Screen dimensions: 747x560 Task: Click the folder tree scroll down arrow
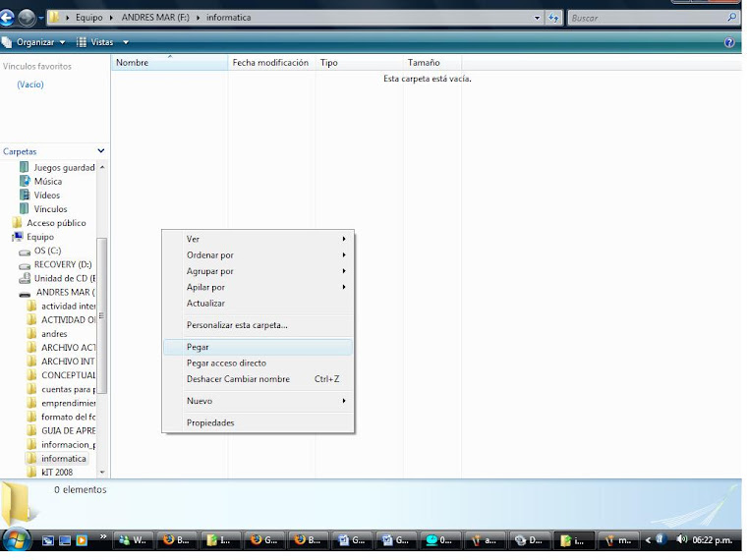(102, 472)
